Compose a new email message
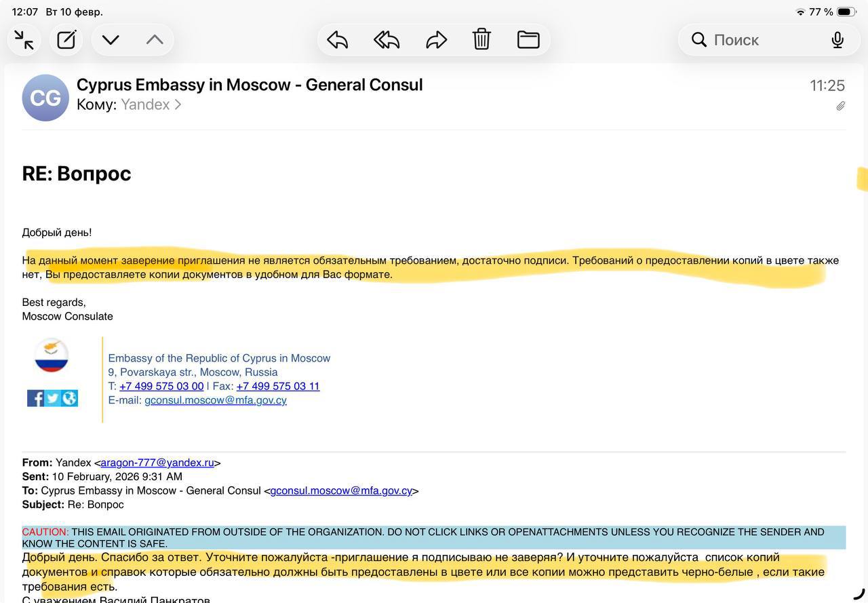Viewport: 868px width, 603px height. [x=66, y=40]
